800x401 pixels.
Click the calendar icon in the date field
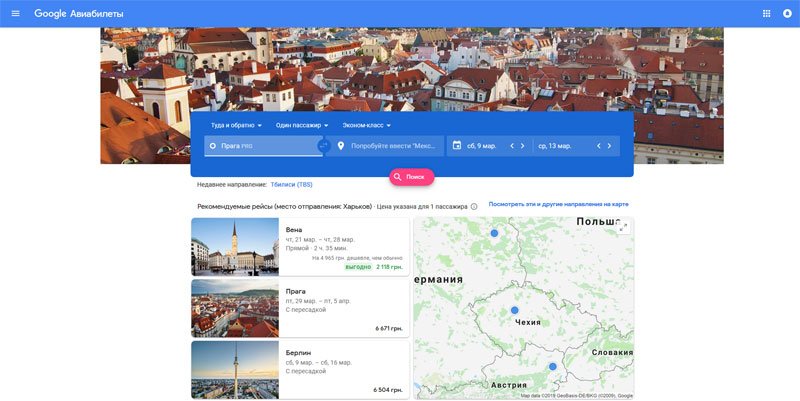457,146
